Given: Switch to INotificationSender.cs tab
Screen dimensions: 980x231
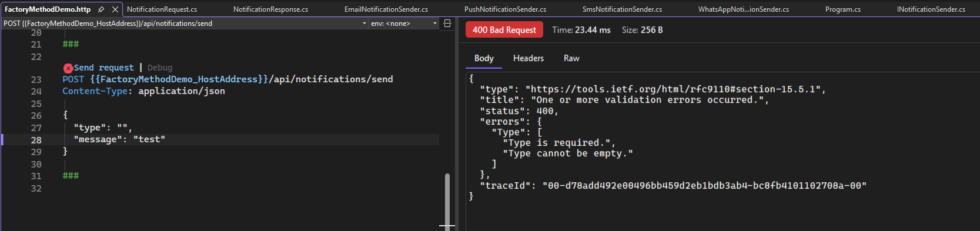Looking at the screenshot, I should click(x=931, y=9).
